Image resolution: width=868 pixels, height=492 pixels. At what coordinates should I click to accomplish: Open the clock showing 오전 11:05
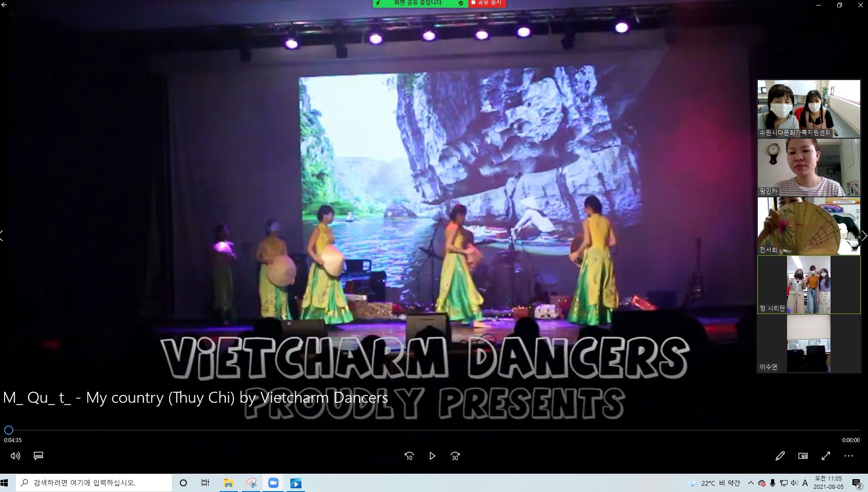829,483
